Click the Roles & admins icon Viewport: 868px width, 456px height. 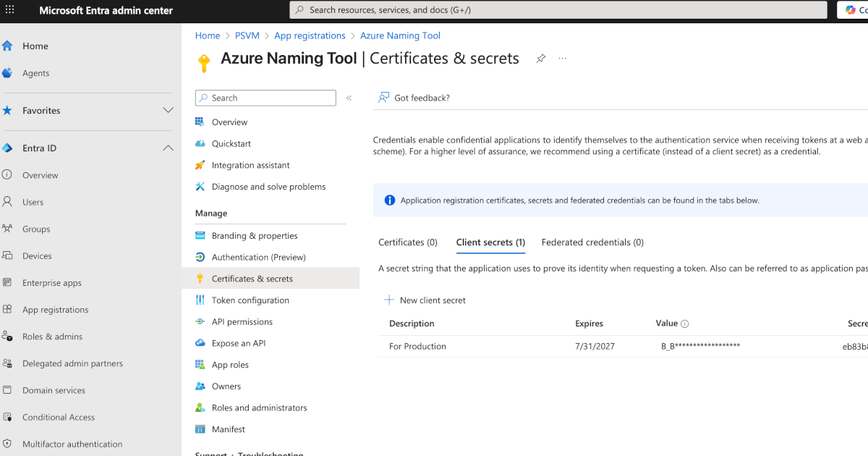click(7, 337)
